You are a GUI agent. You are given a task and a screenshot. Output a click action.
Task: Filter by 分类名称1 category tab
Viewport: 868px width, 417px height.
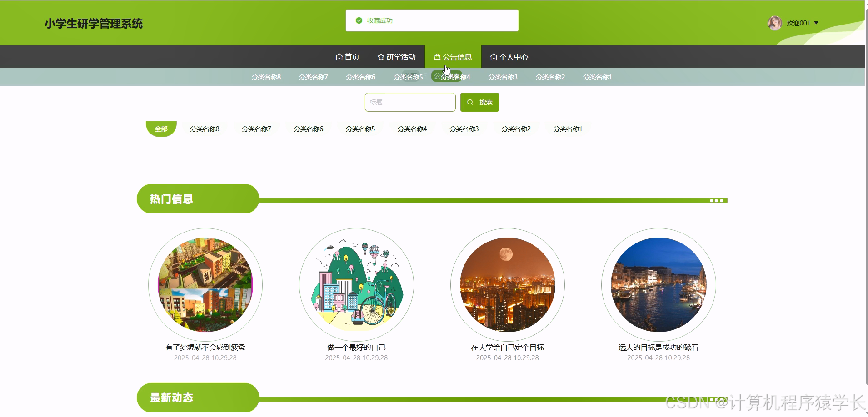(568, 129)
